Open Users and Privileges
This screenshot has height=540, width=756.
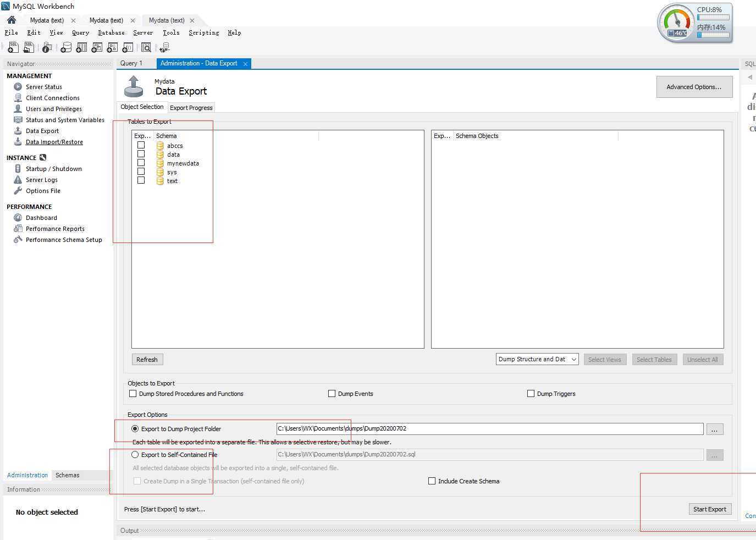(x=54, y=109)
